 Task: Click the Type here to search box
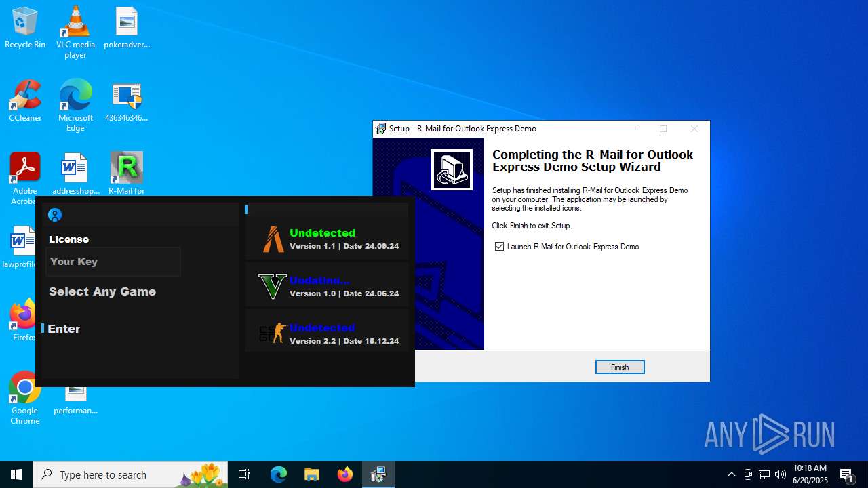tap(130, 474)
